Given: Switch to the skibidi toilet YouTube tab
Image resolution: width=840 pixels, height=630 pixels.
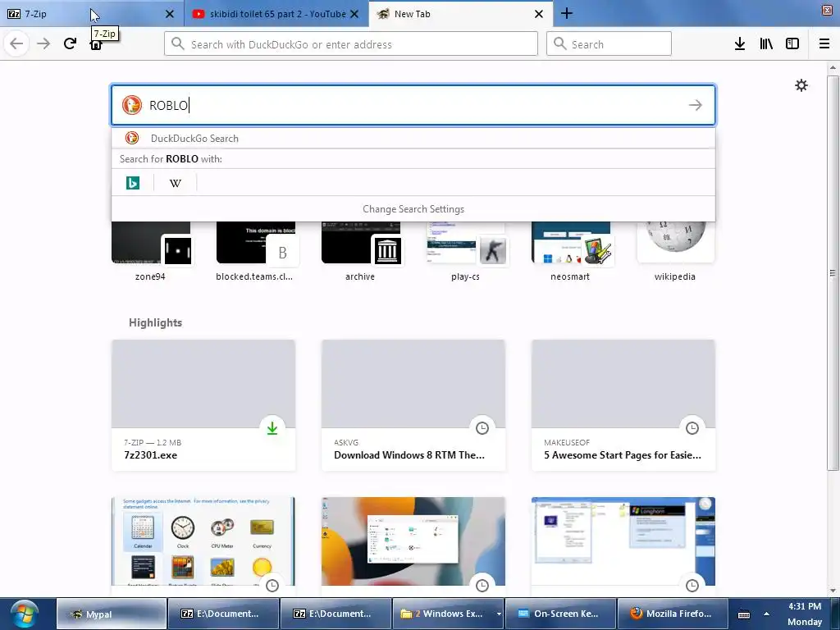Looking at the screenshot, I should click(x=276, y=14).
